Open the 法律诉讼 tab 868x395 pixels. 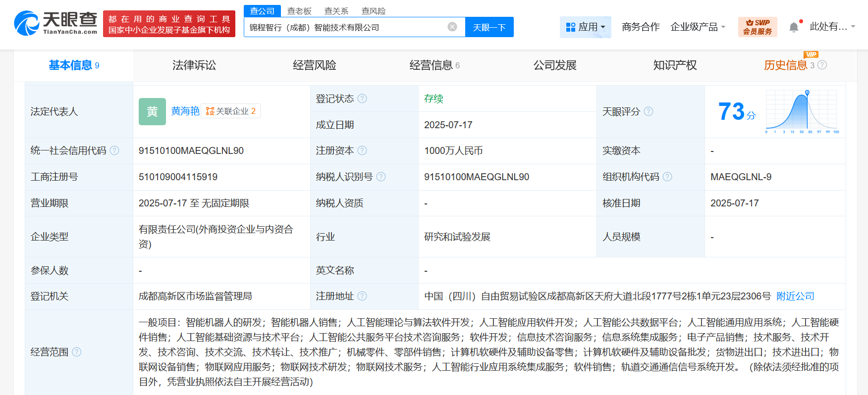click(x=194, y=65)
